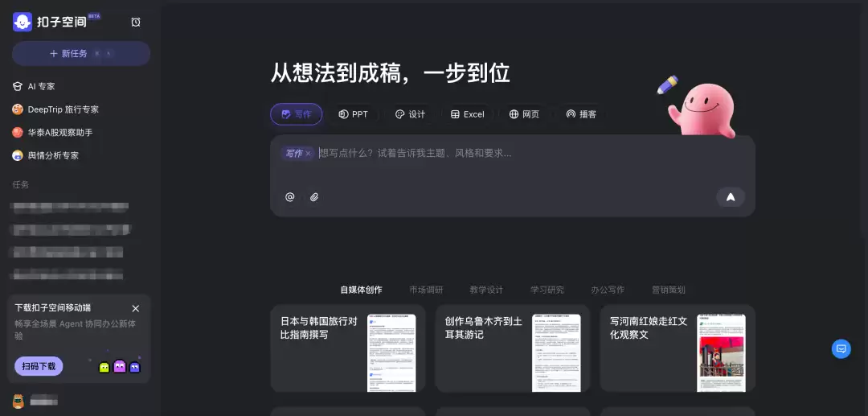Switch to the 网页 mode tab
The width and height of the screenshot is (868, 416).
pos(524,114)
